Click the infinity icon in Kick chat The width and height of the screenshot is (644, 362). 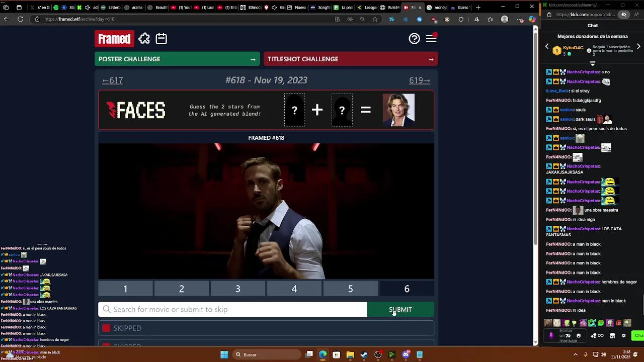[601, 336]
